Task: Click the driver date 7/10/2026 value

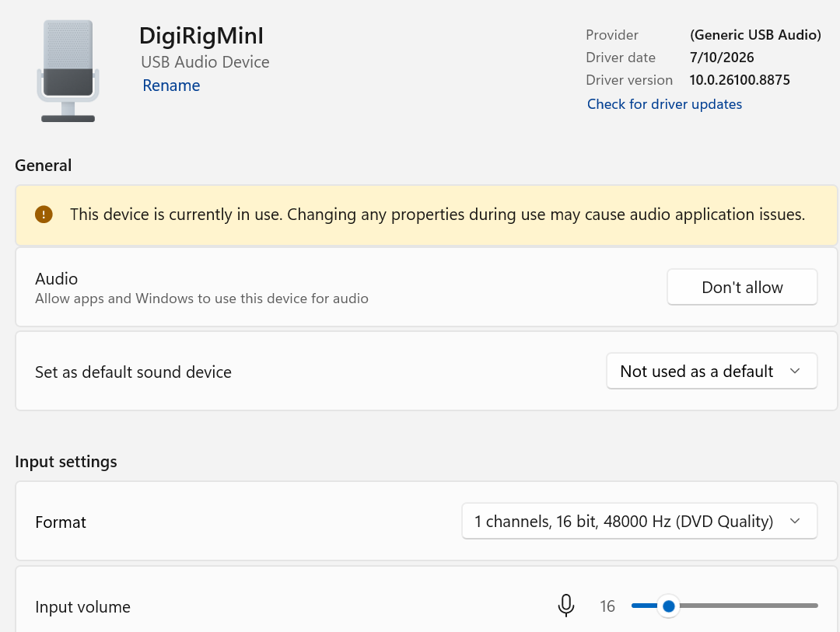Action: coord(722,58)
